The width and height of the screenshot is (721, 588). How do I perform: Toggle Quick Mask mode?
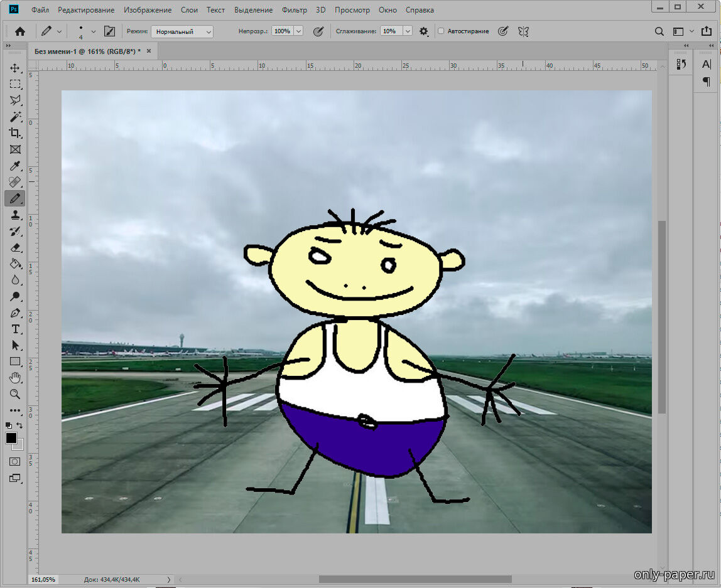pyautogui.click(x=15, y=461)
